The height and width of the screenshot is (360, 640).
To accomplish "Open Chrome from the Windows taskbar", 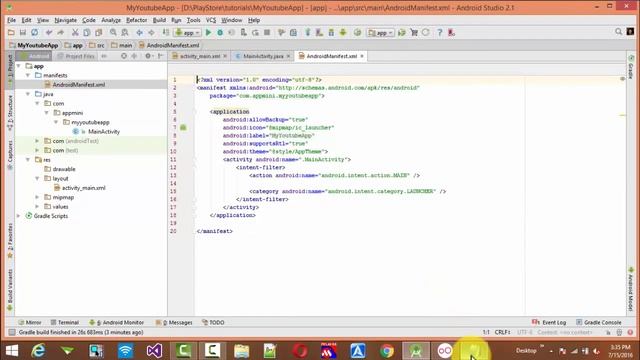I will (x=387, y=351).
